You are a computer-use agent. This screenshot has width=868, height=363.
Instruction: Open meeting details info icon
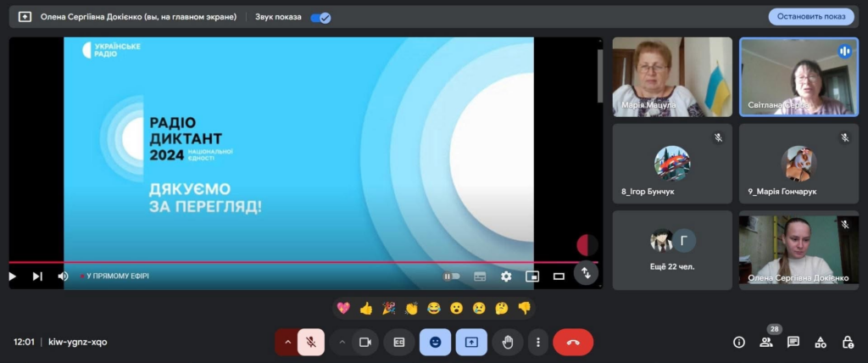pyautogui.click(x=738, y=342)
